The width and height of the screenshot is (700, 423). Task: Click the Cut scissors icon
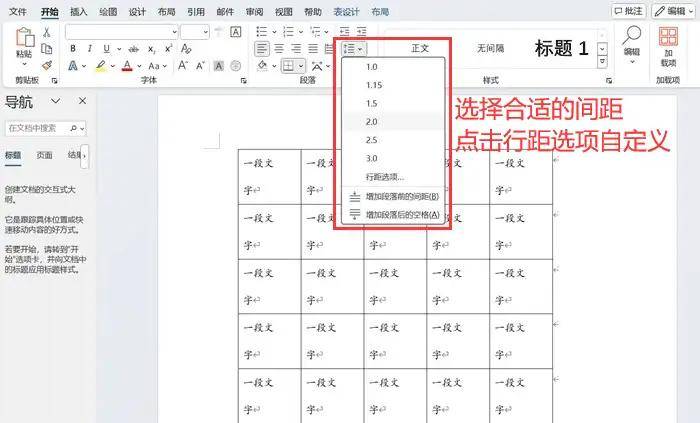pos(46,32)
